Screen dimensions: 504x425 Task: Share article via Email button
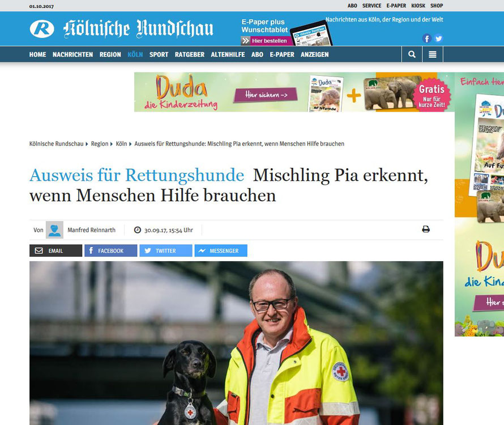coord(55,250)
